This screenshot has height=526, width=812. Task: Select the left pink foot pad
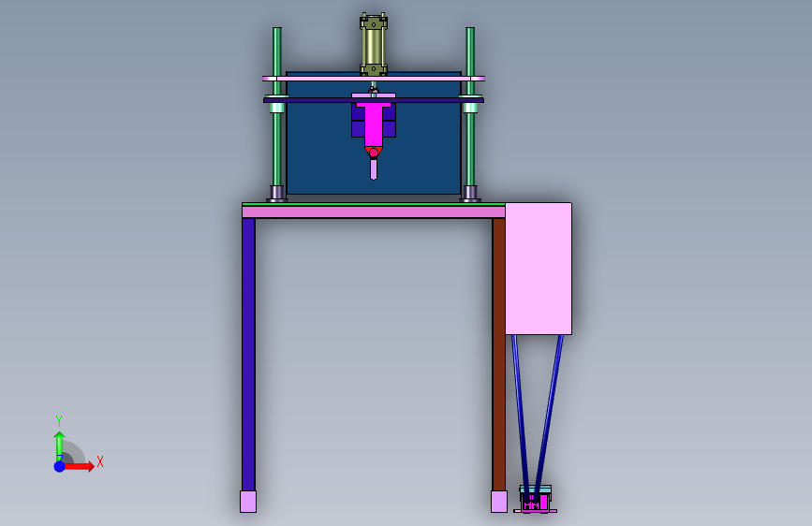point(248,502)
